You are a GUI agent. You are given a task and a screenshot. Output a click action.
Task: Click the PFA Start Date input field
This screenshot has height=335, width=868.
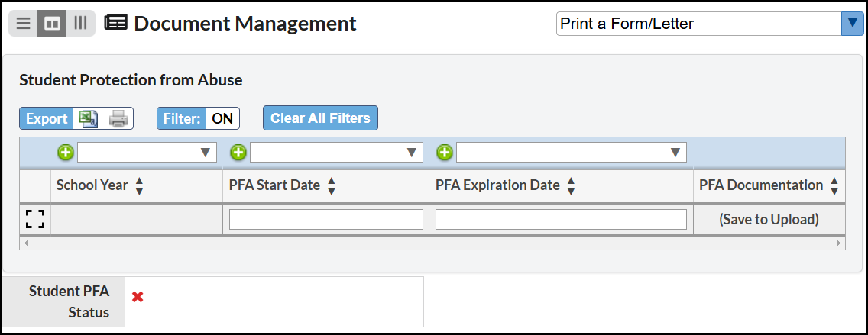tap(326, 220)
